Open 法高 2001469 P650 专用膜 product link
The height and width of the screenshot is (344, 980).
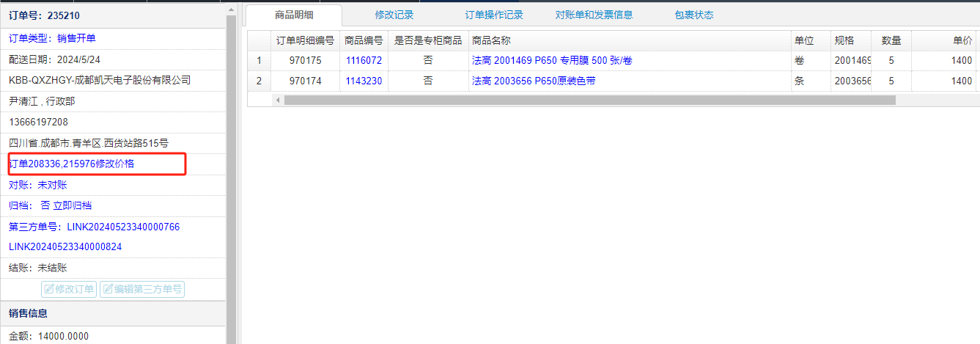(552, 61)
